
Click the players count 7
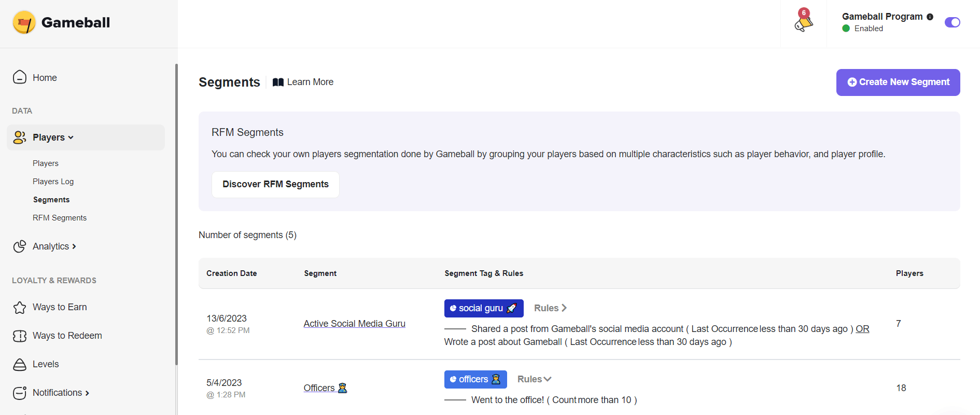(x=899, y=324)
